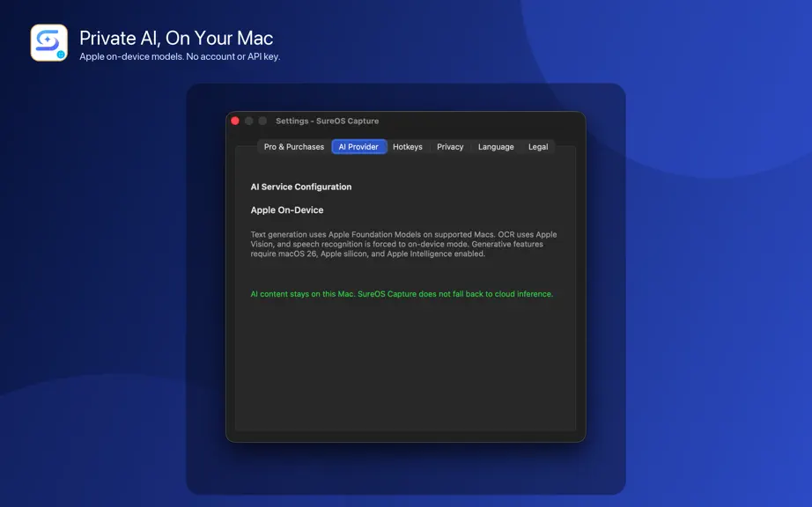Go to the Language tab

[496, 147]
